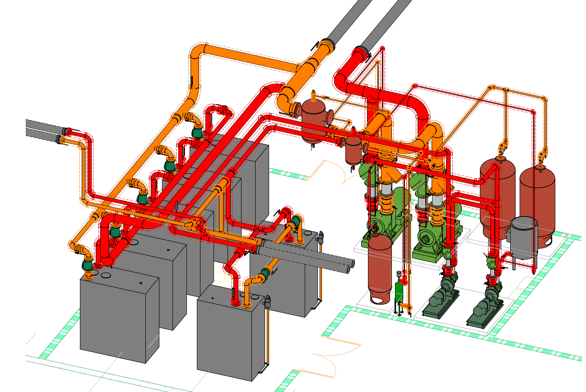Select the long orange horizontal pipe at top
This screenshot has width=586, height=392.
point(251,59)
